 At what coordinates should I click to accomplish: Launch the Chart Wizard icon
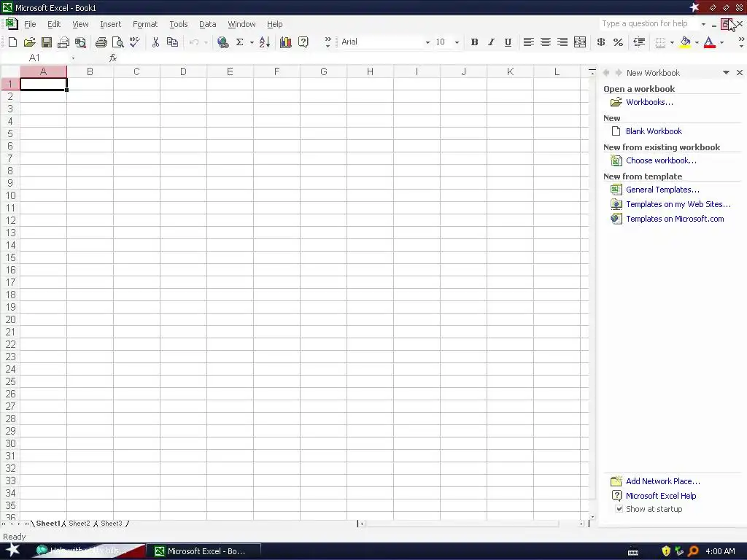286,42
